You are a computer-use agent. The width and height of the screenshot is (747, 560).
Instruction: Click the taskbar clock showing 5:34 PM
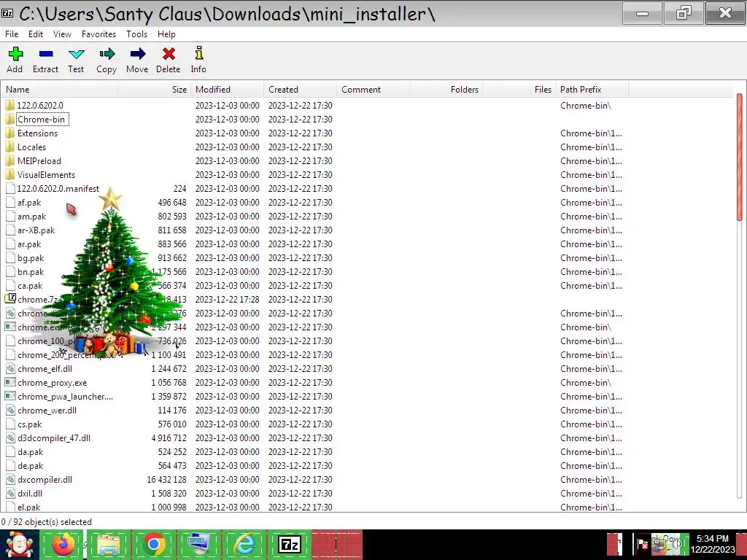point(712,544)
